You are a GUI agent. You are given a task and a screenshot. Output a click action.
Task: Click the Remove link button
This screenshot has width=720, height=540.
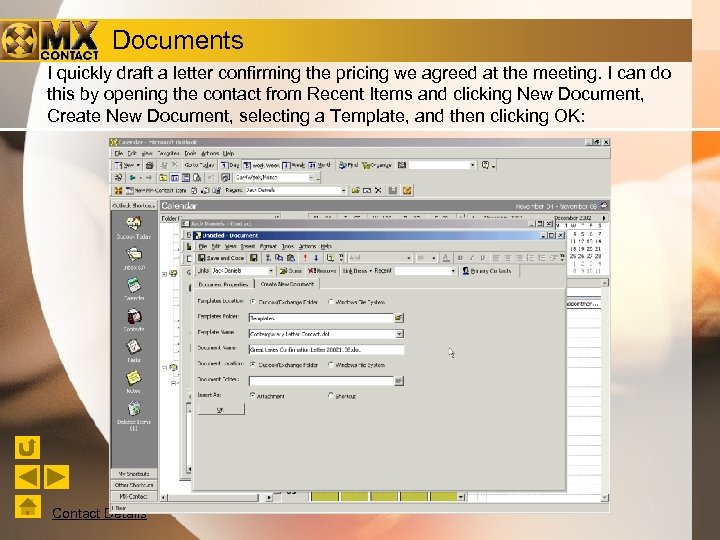322,271
